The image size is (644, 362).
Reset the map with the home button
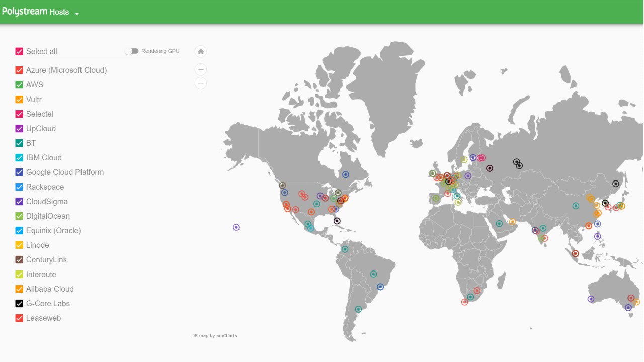(201, 51)
